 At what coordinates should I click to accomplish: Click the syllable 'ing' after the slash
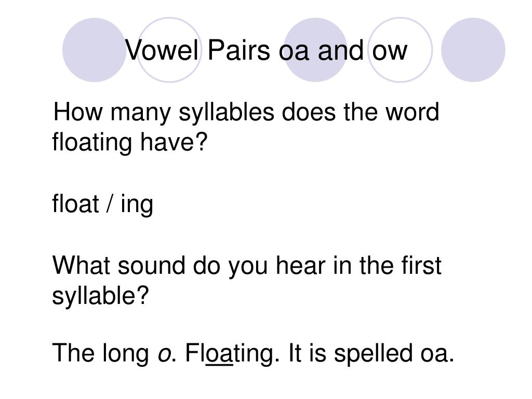tap(137, 205)
